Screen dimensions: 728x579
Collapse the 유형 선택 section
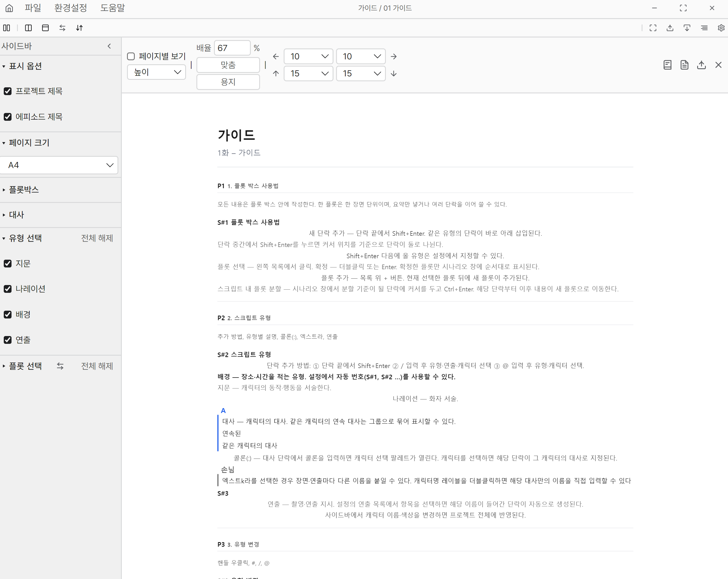coord(22,238)
